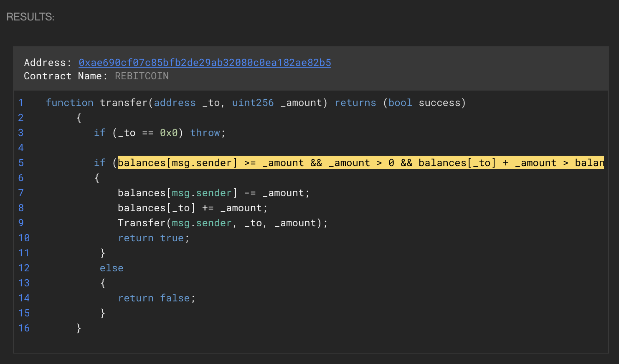619x364 pixels.
Task: Click 'returns' keyword in function signature
Action: click(x=355, y=103)
